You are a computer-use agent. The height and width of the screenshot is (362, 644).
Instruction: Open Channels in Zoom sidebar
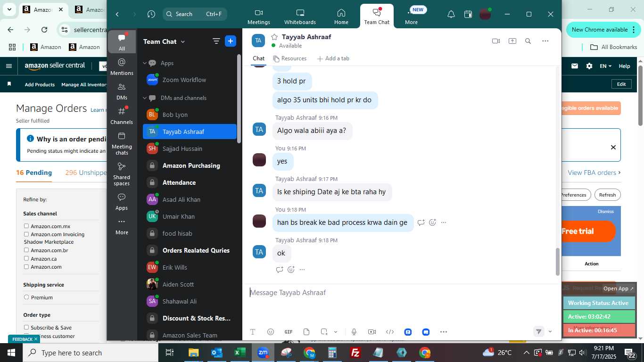click(122, 115)
